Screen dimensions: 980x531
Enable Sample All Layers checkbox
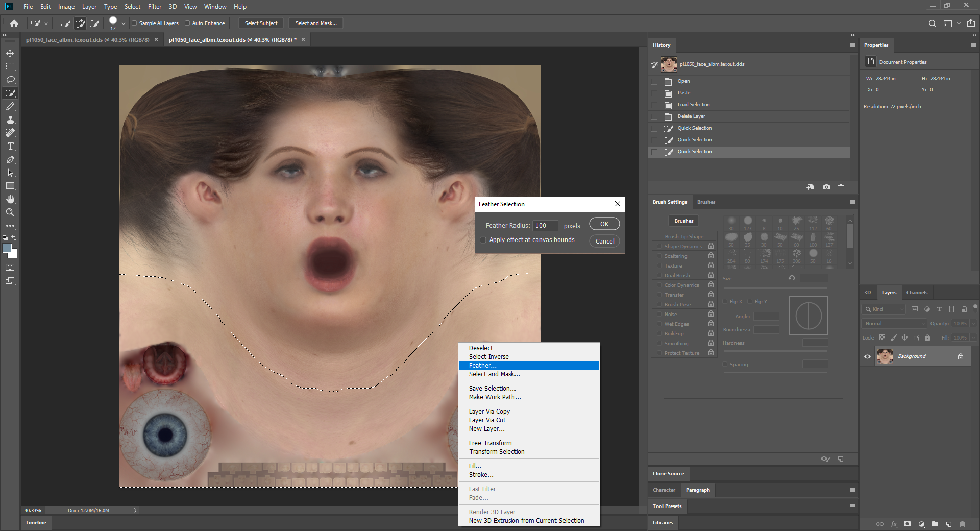pyautogui.click(x=134, y=23)
